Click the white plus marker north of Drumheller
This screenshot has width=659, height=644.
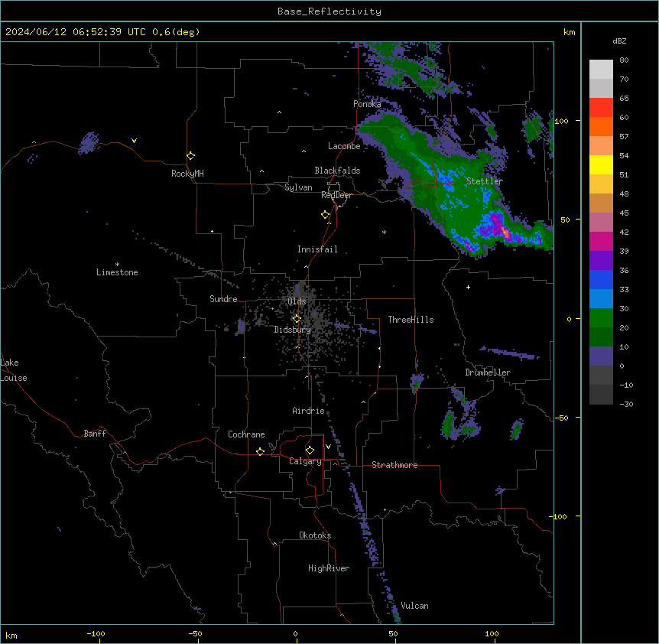468,287
